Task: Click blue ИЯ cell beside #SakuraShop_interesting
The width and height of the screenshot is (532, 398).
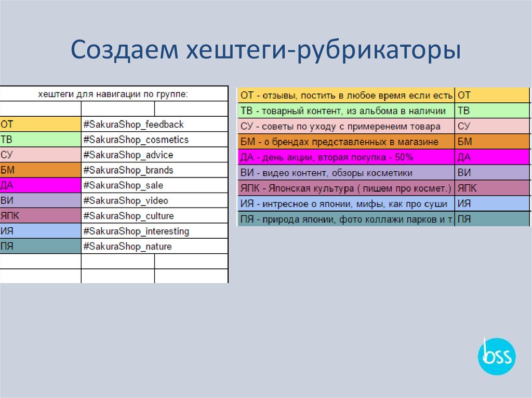Action: [41, 231]
